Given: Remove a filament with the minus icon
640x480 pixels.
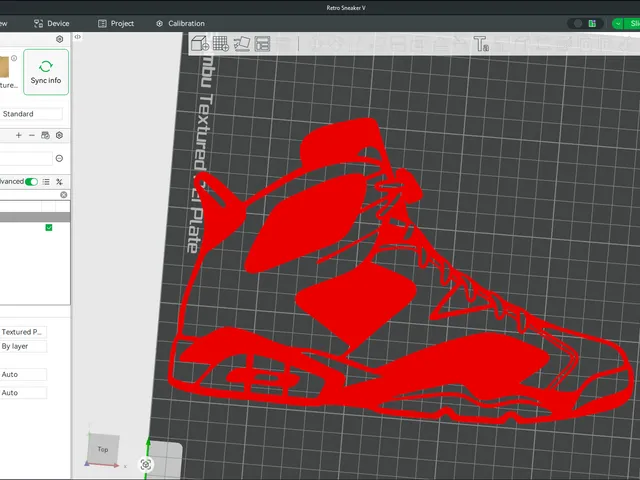Looking at the screenshot, I should (32, 135).
